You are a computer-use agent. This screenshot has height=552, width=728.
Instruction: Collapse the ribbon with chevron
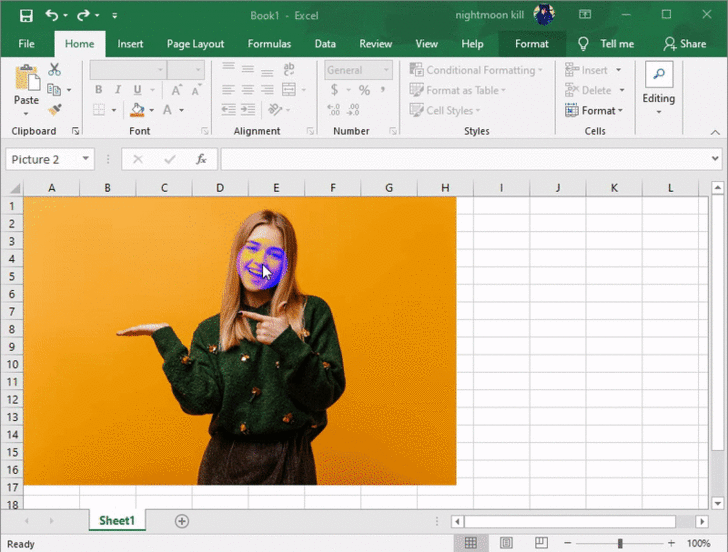[715, 132]
